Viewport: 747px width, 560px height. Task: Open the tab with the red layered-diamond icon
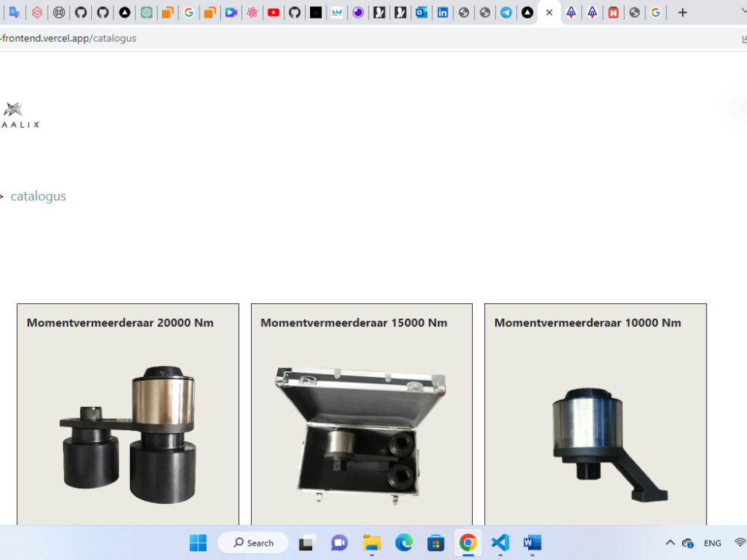[x=37, y=13]
